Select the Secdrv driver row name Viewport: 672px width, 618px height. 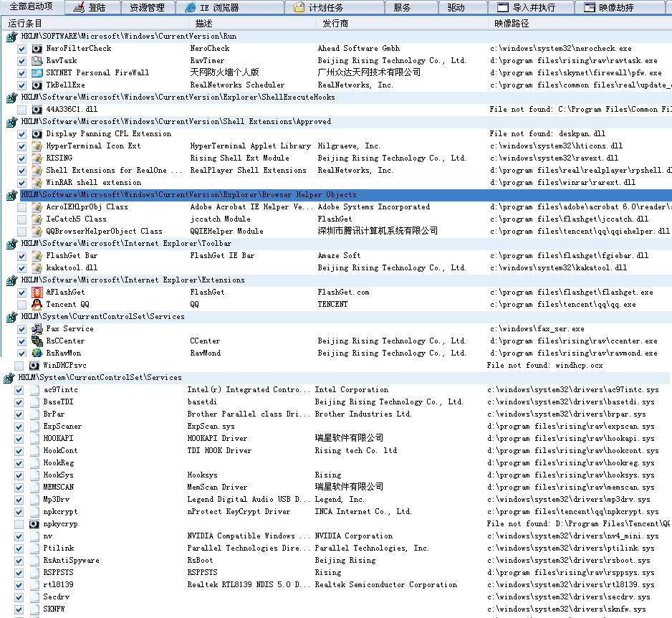56,597
